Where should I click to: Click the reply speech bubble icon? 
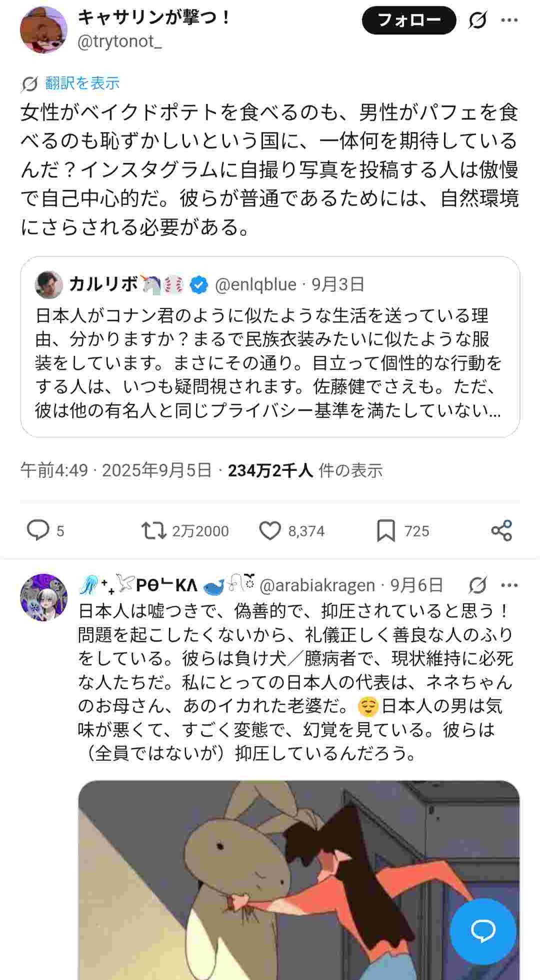(x=38, y=530)
